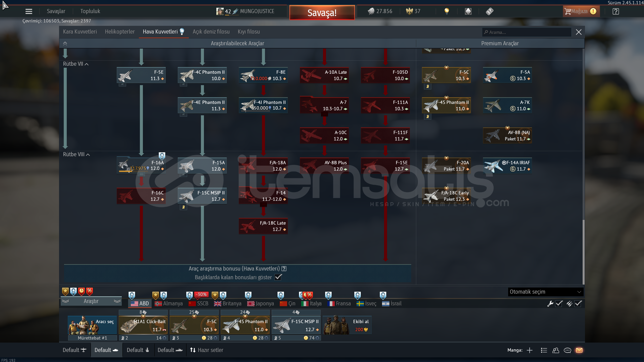Click the Ekibi al crew button
Viewport: 644px width, 362px height.
click(347, 325)
